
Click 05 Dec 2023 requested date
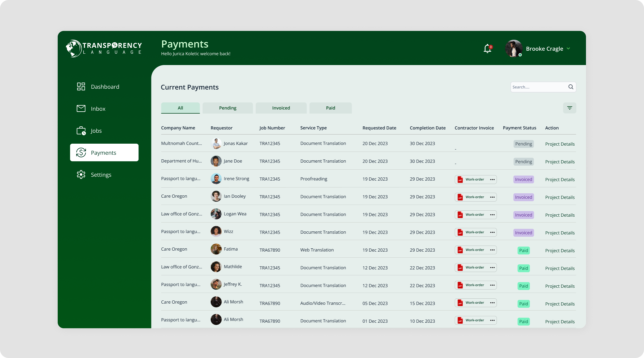tap(375, 303)
